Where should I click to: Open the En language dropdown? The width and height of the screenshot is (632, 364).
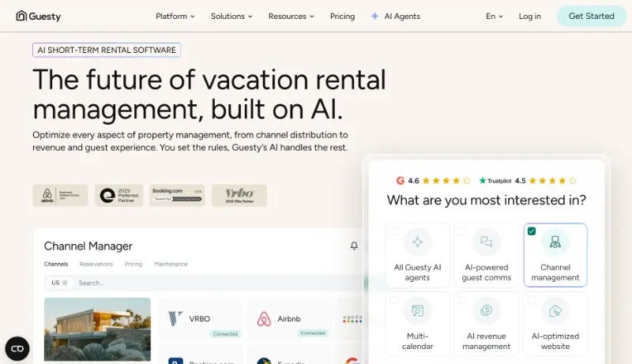click(495, 16)
